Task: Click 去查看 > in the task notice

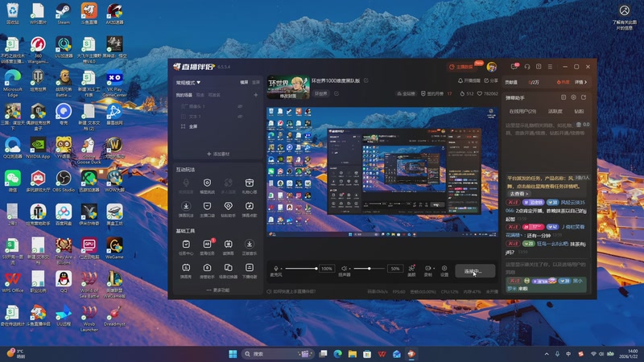Action: 519,194
